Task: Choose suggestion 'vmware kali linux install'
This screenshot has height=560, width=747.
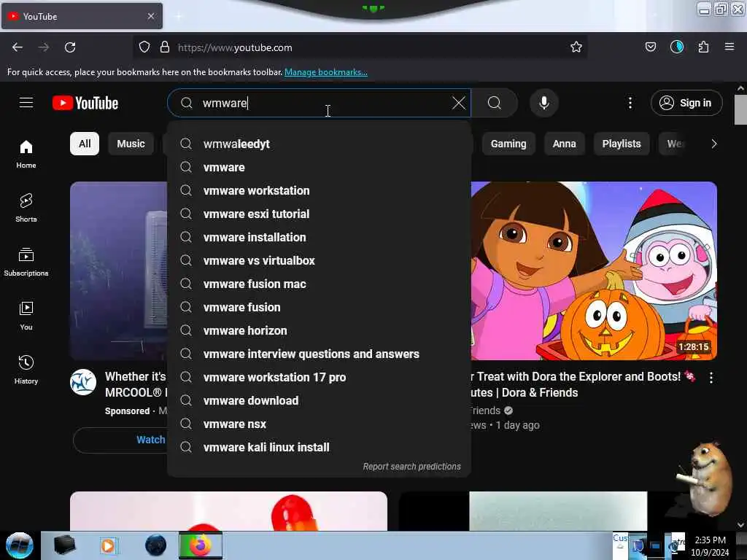Action: (x=320, y=447)
